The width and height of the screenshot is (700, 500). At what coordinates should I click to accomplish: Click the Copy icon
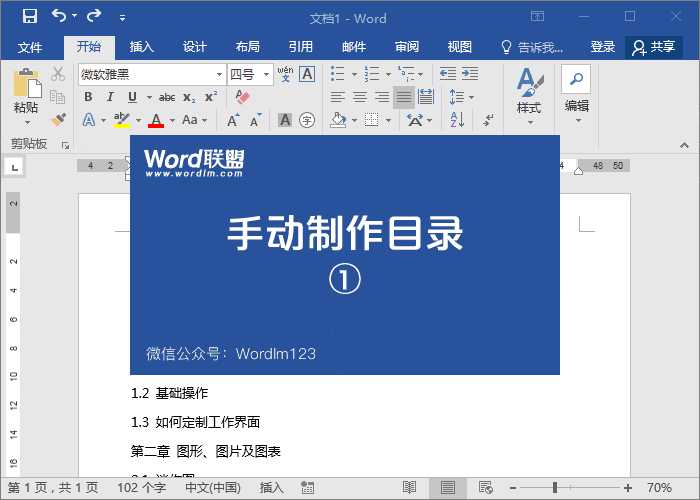point(57,97)
